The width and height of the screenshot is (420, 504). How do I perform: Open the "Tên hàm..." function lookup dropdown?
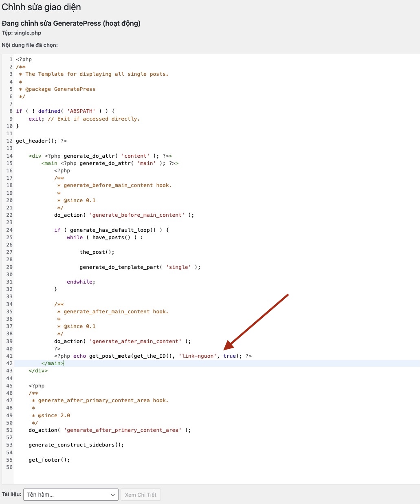click(x=70, y=495)
